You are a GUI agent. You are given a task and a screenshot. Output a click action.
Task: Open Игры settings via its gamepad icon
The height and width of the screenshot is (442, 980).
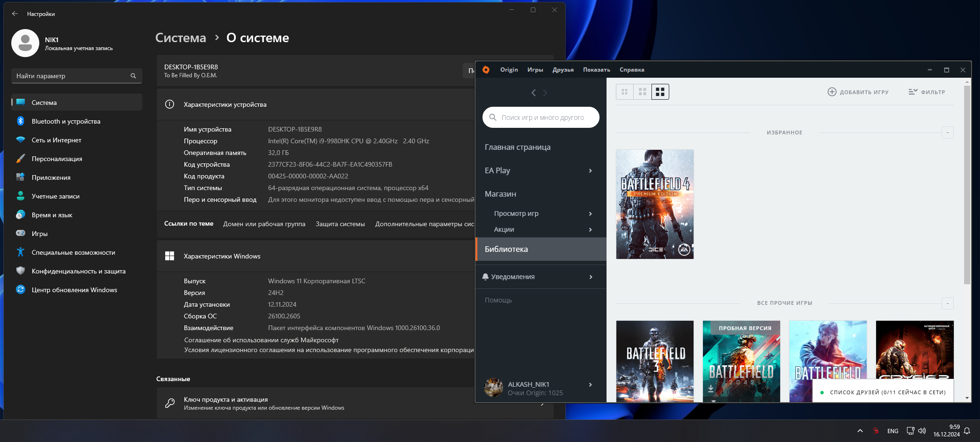point(21,233)
